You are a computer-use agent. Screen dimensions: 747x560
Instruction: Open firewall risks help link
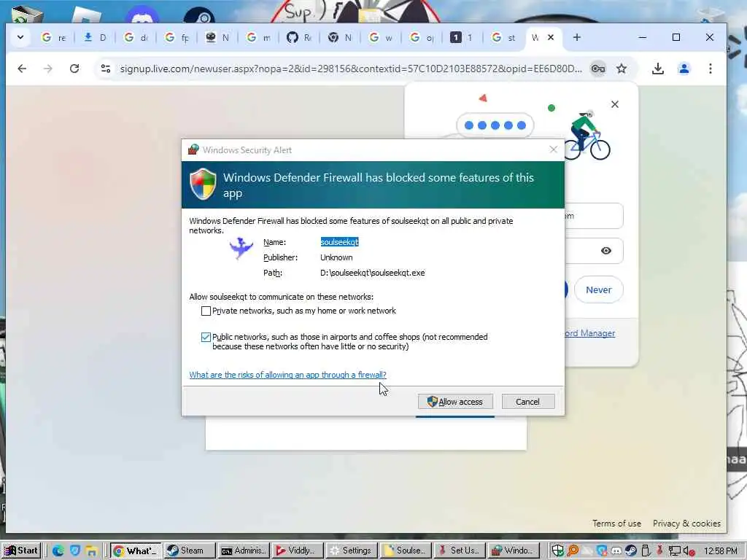coord(287,375)
